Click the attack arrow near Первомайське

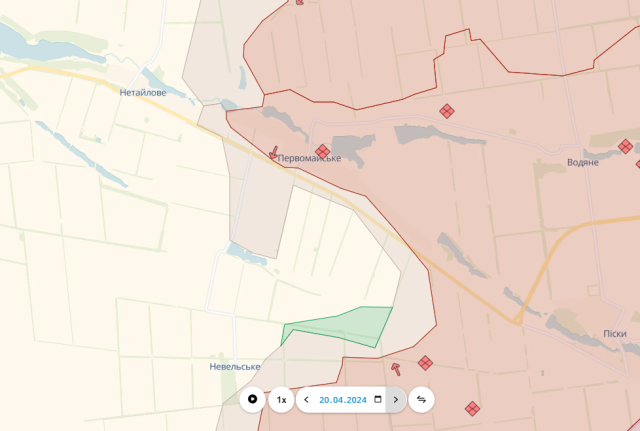[274, 153]
